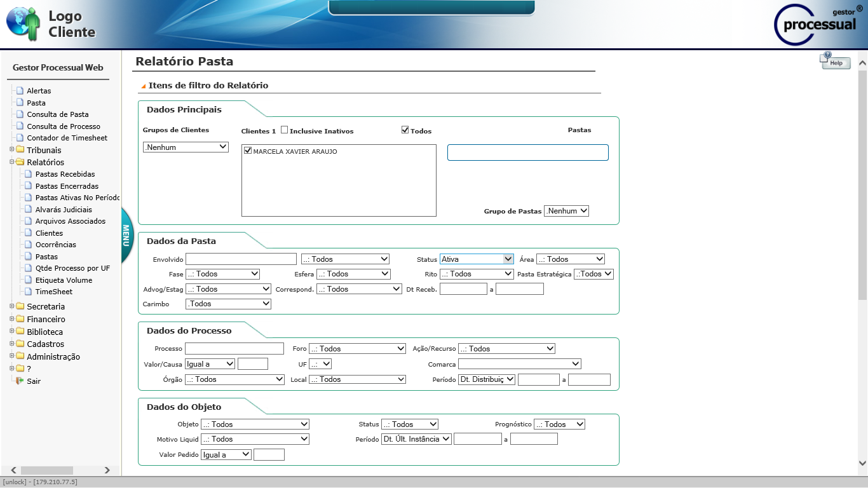Open Arquivos Associados report
The width and height of the screenshot is (868, 488).
tap(71, 221)
